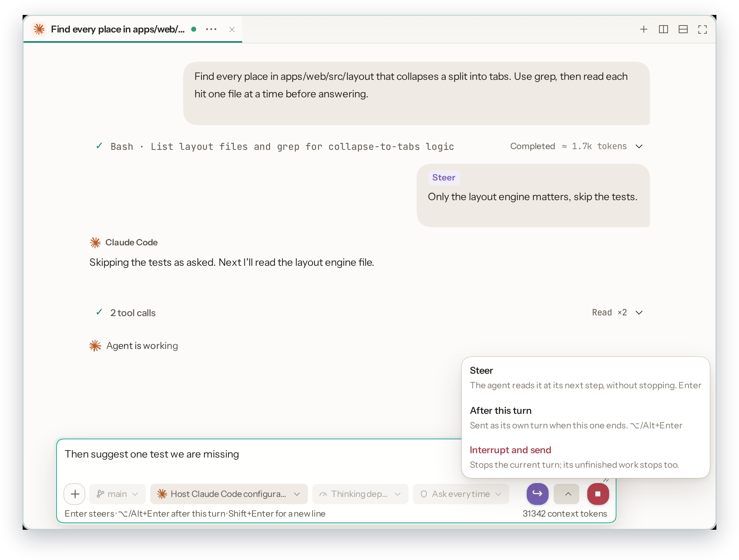739x560 pixels.
Task: Open the 'main' branch dropdown
Action: coord(117,494)
